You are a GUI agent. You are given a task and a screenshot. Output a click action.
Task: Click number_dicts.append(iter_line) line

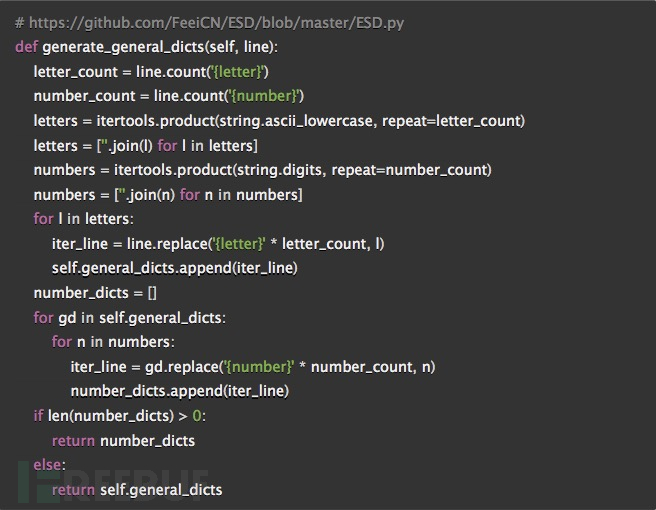tap(179, 391)
